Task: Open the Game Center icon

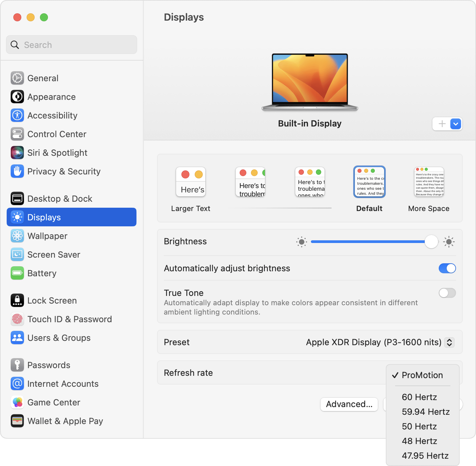Action: (17, 402)
